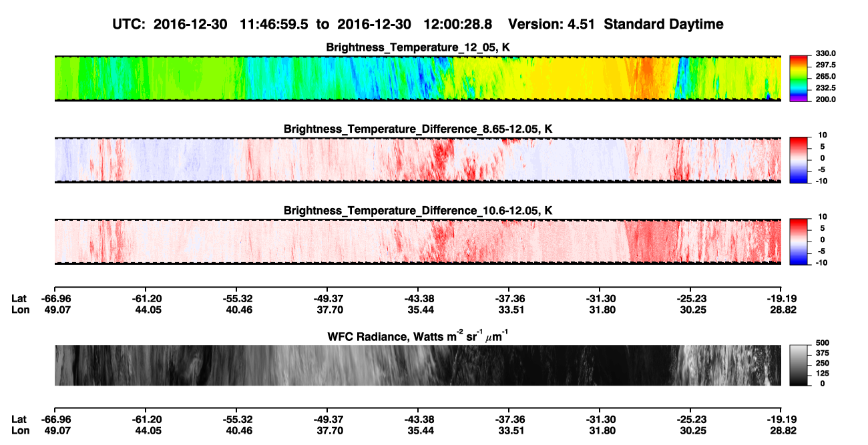Click the 'Lat' label on the bottom axis
868x445 pixels.
click(x=19, y=419)
